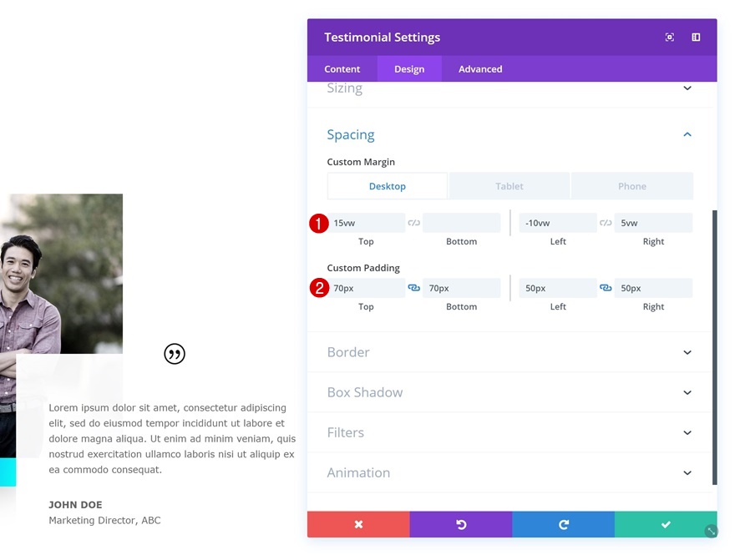Link the Top and Bottom margin values
Screen dimensions: 735x560
coord(413,222)
